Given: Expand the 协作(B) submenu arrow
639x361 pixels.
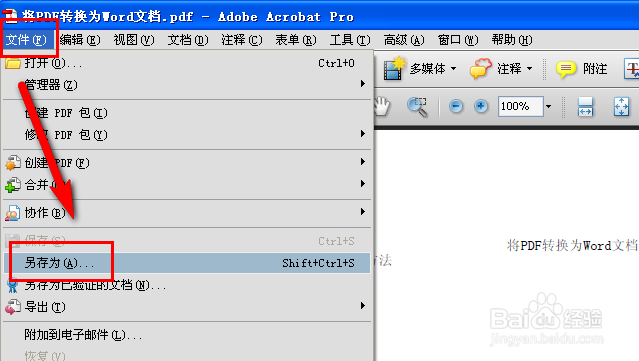Looking at the screenshot, I should [362, 212].
